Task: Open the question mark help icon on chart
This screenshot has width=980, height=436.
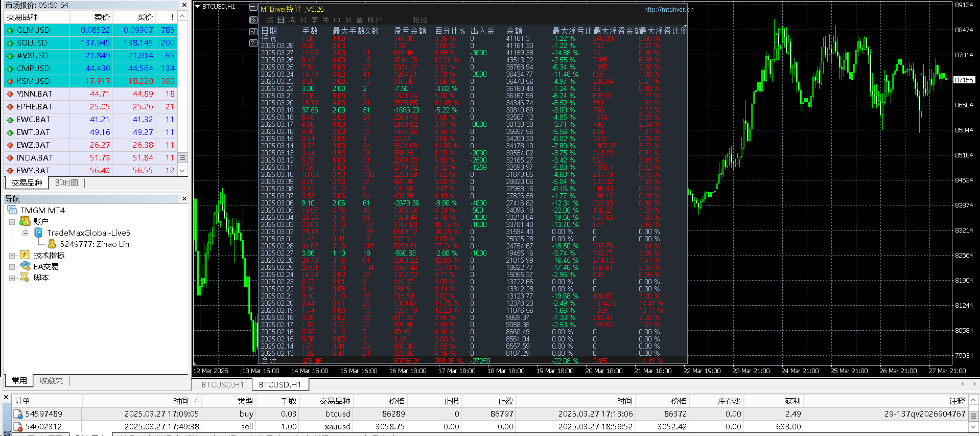Action: [253, 43]
